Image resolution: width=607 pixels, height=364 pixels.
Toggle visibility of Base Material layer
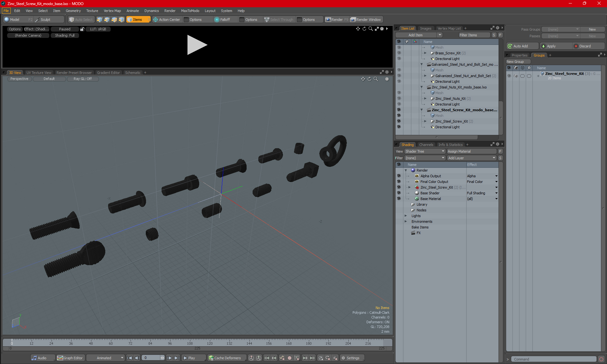click(399, 199)
